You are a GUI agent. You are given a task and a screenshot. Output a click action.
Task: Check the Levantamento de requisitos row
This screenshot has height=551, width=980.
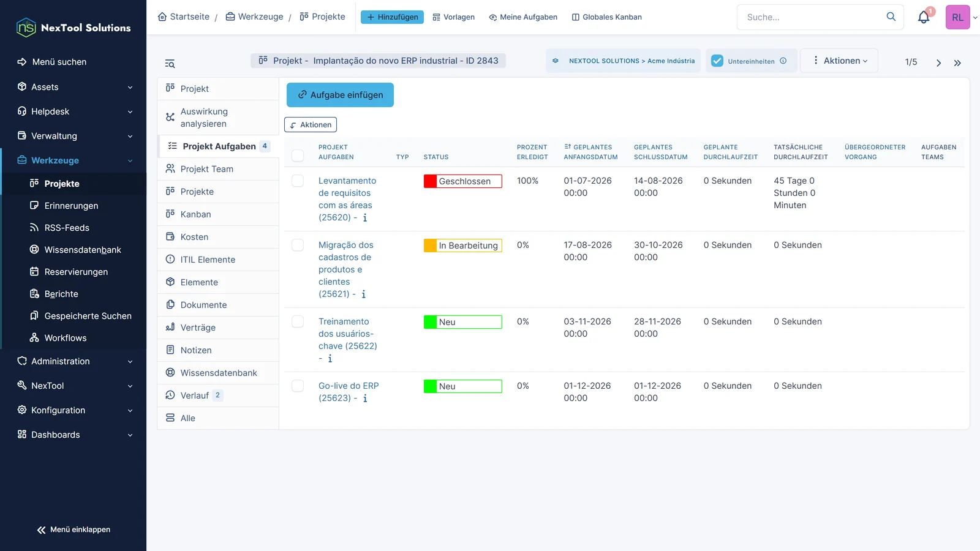coord(298,181)
